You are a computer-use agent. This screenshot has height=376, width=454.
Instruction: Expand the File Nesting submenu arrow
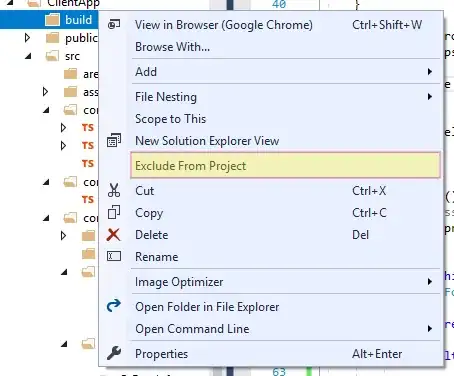coord(430,97)
